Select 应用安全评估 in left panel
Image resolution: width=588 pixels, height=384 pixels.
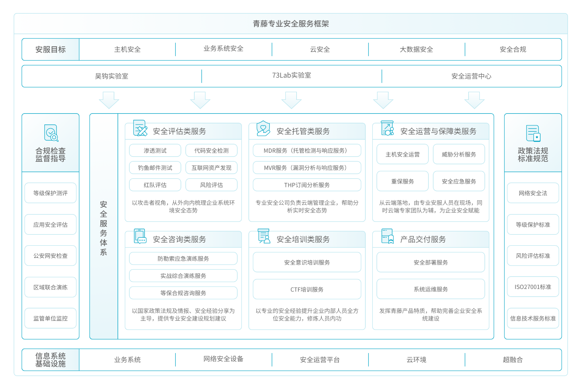[x=51, y=225]
